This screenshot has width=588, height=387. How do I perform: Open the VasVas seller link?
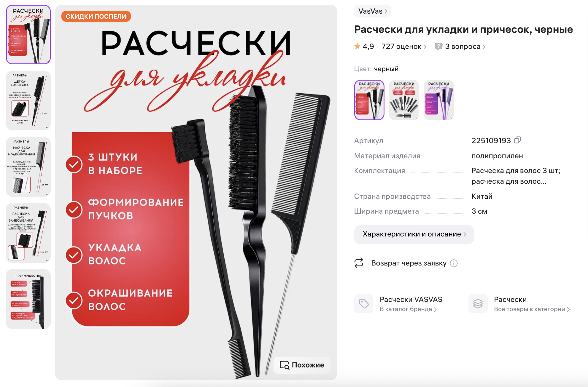[372, 11]
